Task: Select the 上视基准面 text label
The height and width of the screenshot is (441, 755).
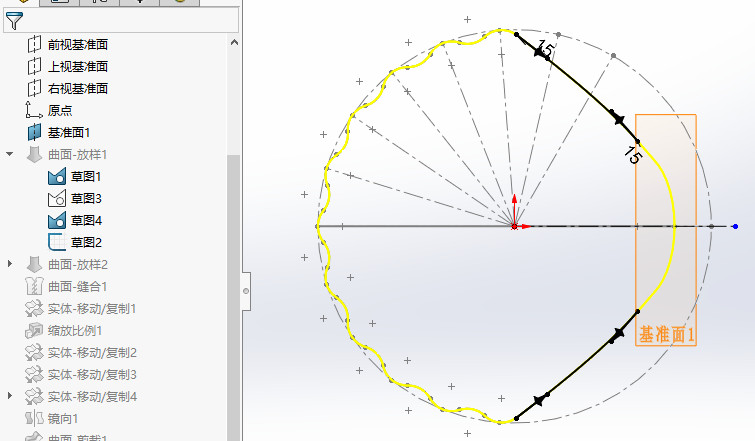Action: [78, 66]
